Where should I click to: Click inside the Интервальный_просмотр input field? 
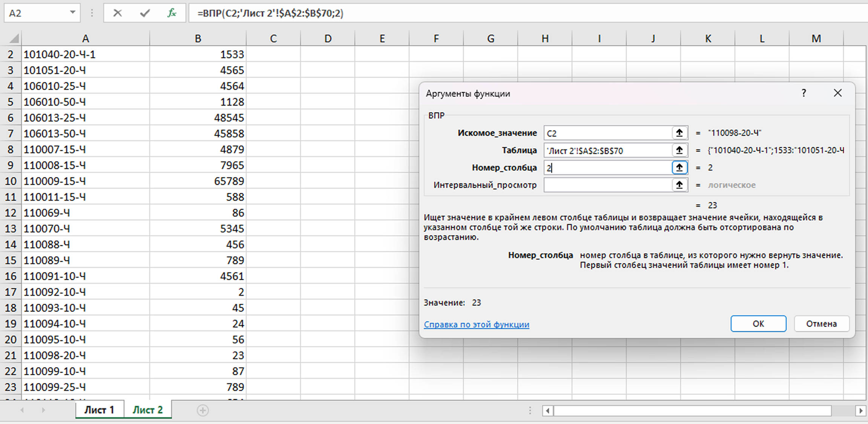pos(607,185)
